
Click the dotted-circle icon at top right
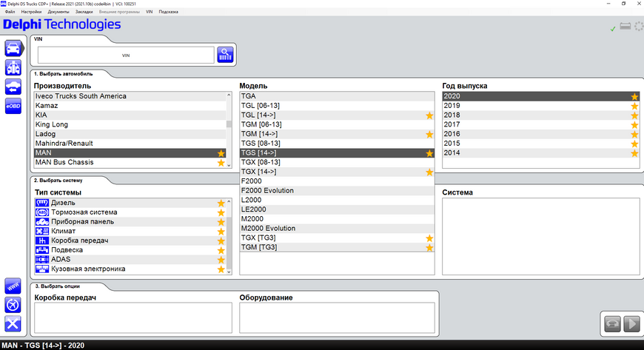click(639, 27)
